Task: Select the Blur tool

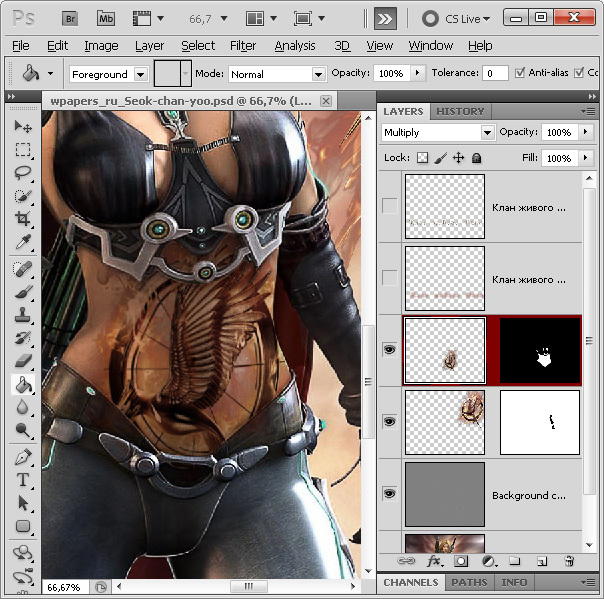Action: [x=23, y=407]
